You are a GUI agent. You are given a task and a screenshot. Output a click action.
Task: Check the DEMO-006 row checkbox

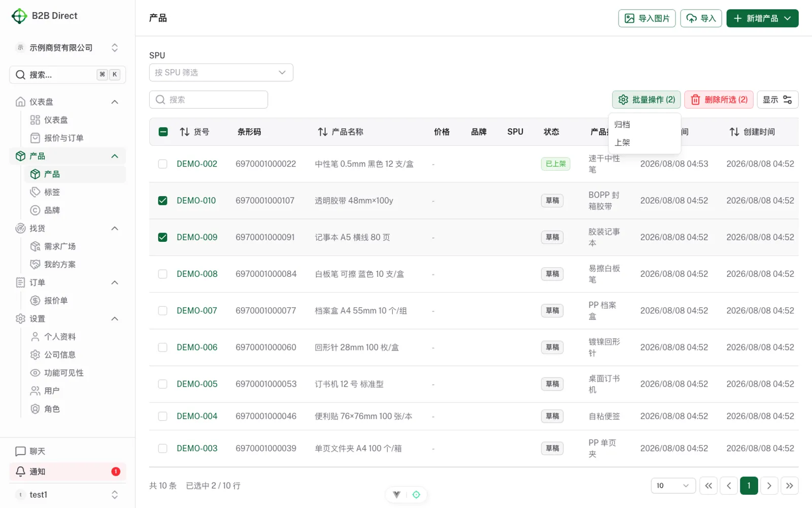click(163, 347)
